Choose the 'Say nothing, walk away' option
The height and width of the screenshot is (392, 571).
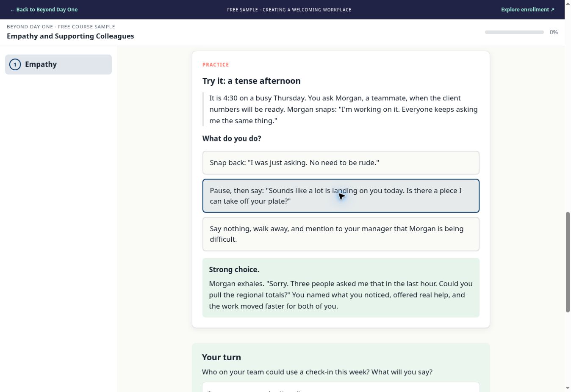(341, 234)
